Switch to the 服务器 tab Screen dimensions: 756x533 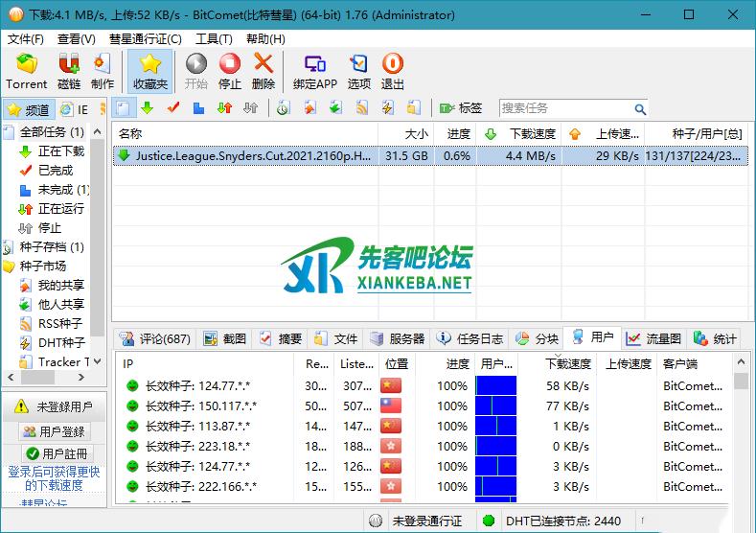point(397,338)
